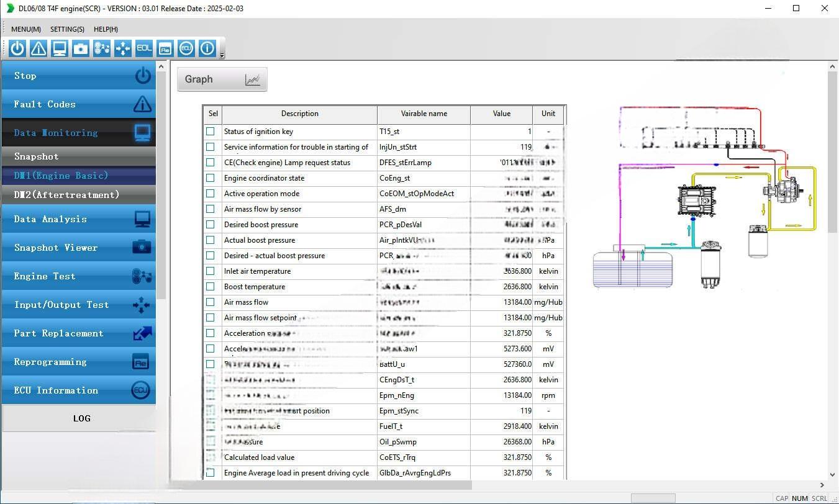Click the ECU toolbar icon
Viewport: 839px width, 504px height.
[186, 48]
